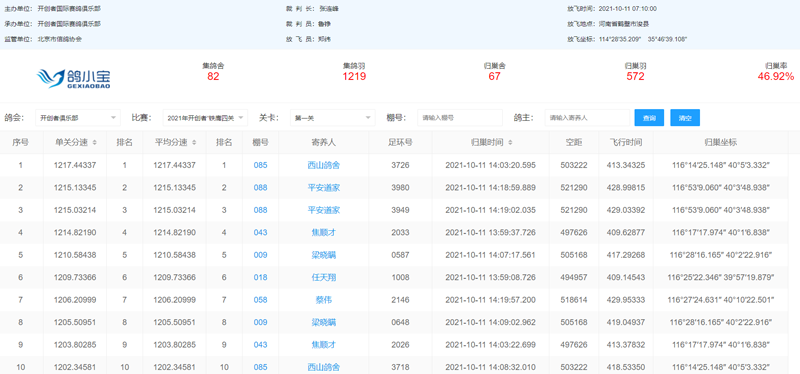The height and width of the screenshot is (374, 800).
Task: Click the 鸽小宝 GEXIAOBAO logo
Action: pos(74,78)
